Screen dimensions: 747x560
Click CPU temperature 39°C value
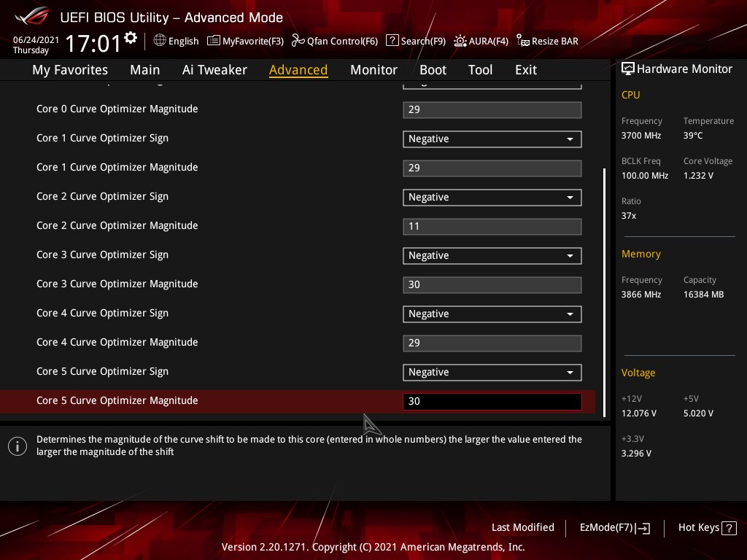tap(693, 136)
